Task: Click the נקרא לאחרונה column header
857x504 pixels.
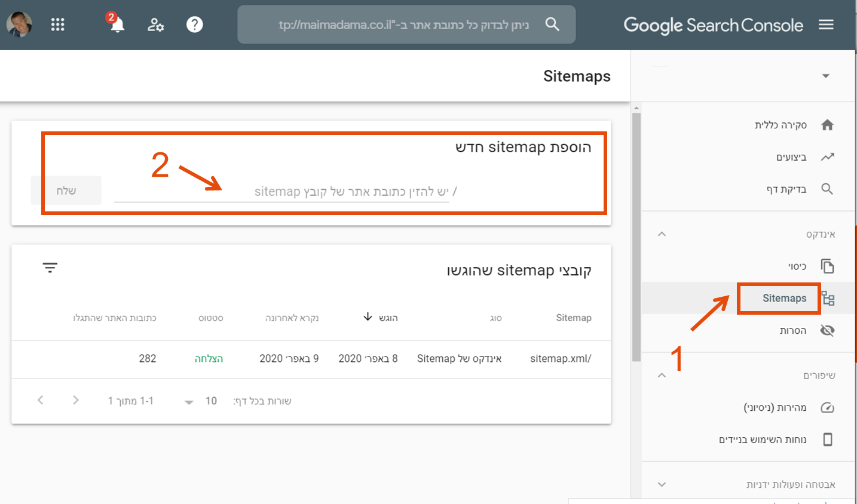Action: [x=292, y=318]
